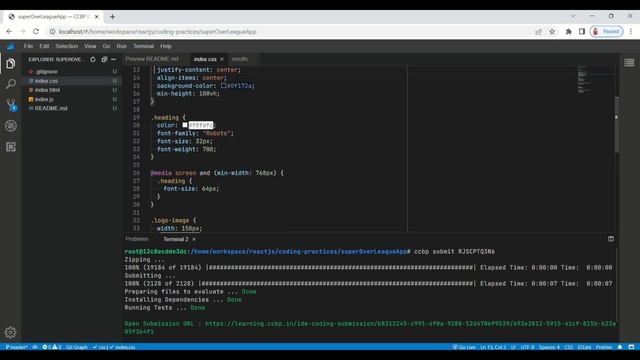The height and width of the screenshot is (360, 640).
Task: Collapse all folders in Explorer
Action: pos(104,60)
